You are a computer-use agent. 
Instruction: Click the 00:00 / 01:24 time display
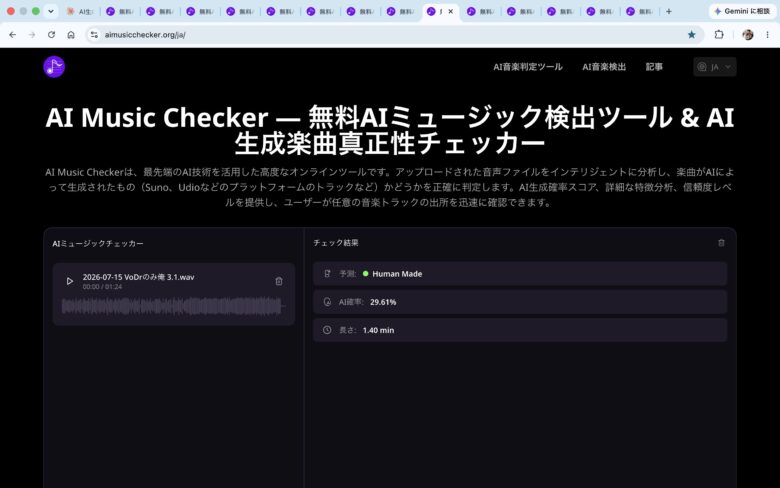pos(102,287)
